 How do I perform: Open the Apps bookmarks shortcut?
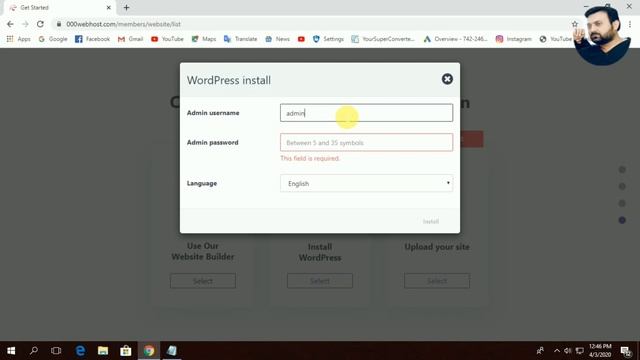pyautogui.click(x=18, y=39)
